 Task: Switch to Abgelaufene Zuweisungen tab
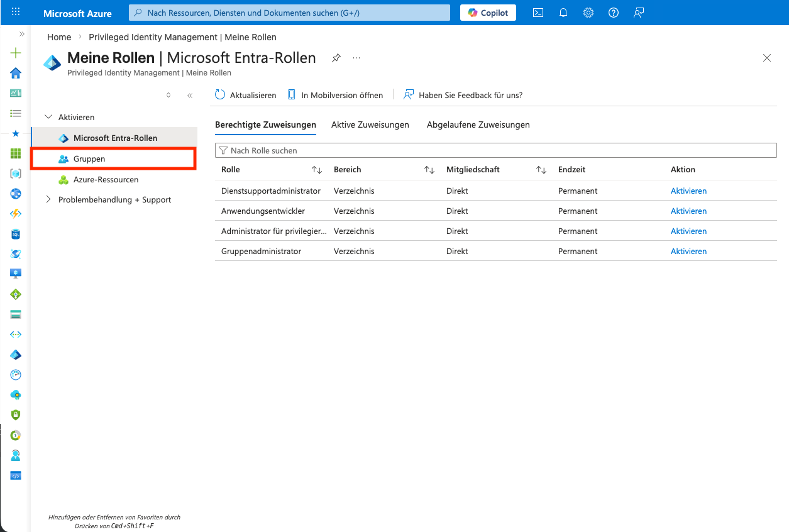tap(478, 125)
